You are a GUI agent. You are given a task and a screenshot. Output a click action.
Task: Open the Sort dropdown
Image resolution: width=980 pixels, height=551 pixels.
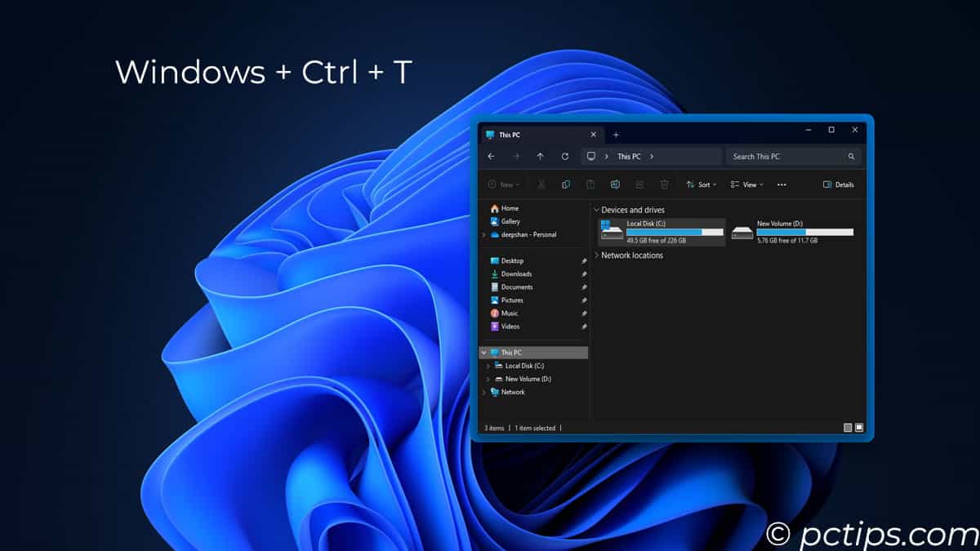click(x=701, y=184)
